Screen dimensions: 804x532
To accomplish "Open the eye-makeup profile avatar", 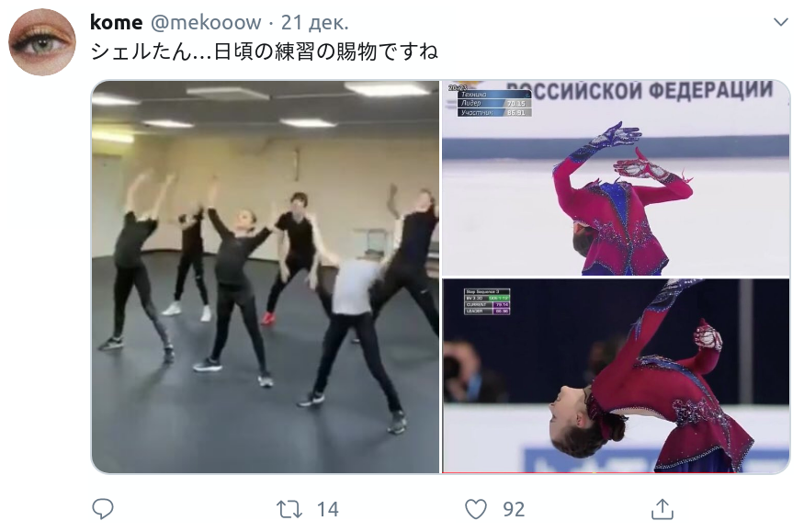I will (42, 42).
